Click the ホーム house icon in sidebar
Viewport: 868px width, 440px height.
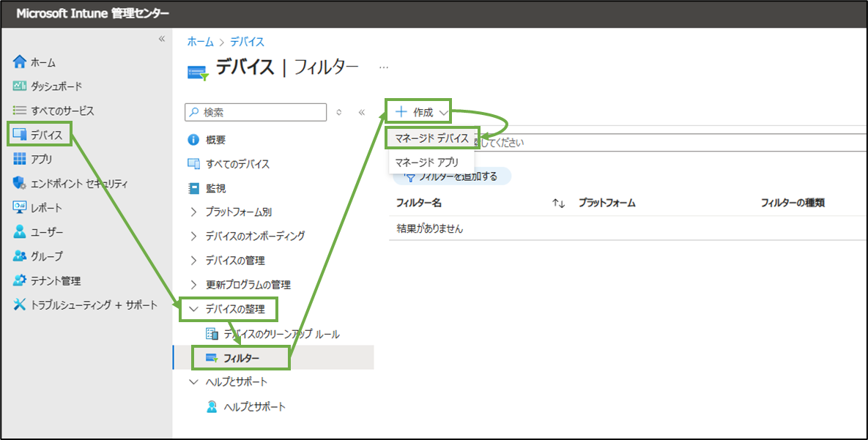19,62
